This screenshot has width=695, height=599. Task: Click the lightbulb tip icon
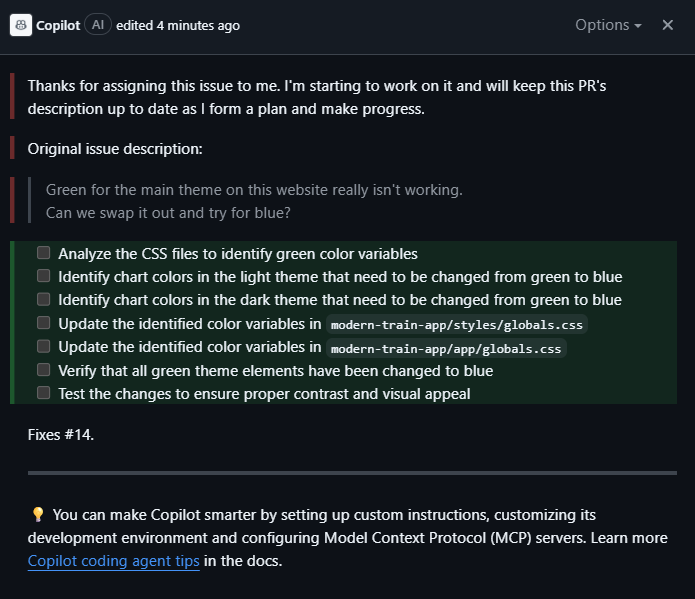[x=38, y=515]
